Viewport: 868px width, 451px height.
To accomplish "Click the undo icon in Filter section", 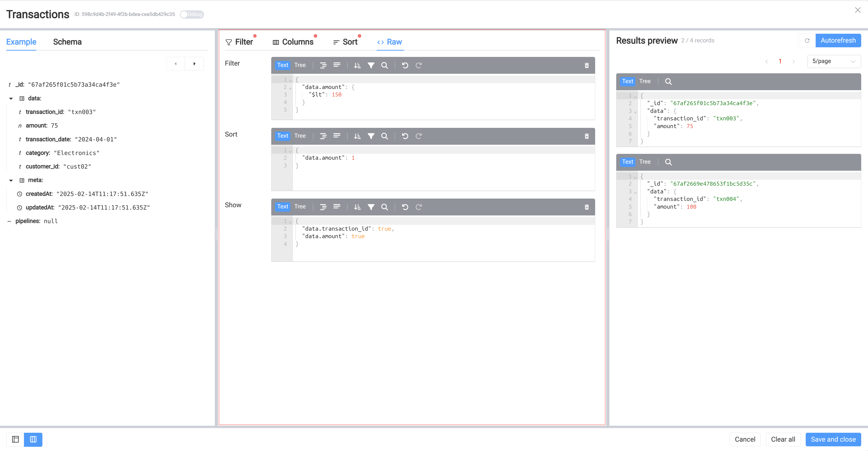I will (405, 65).
